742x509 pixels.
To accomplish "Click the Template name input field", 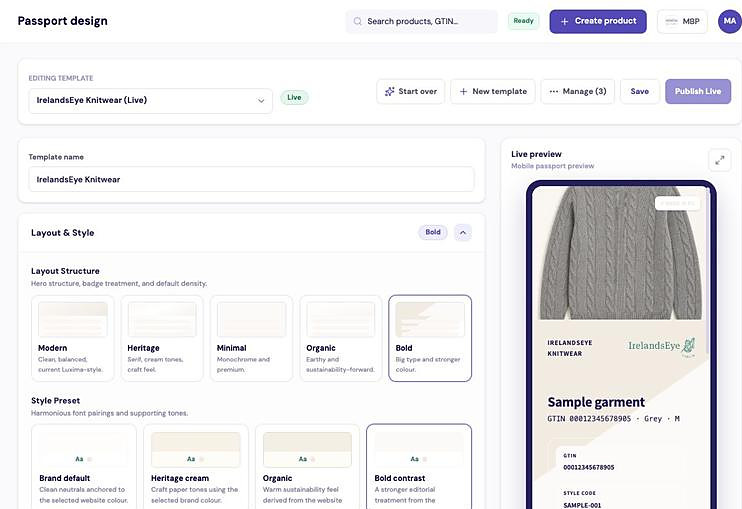I will 251,179.
